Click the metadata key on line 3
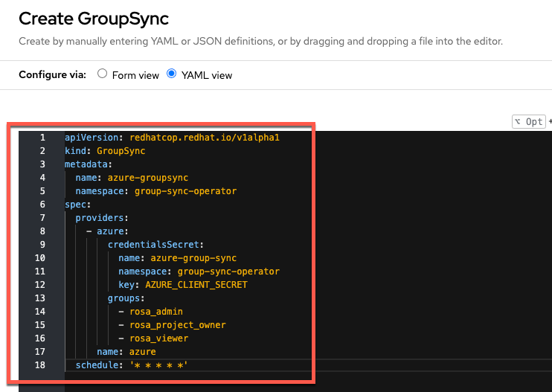The width and height of the screenshot is (552, 392). pos(86,164)
